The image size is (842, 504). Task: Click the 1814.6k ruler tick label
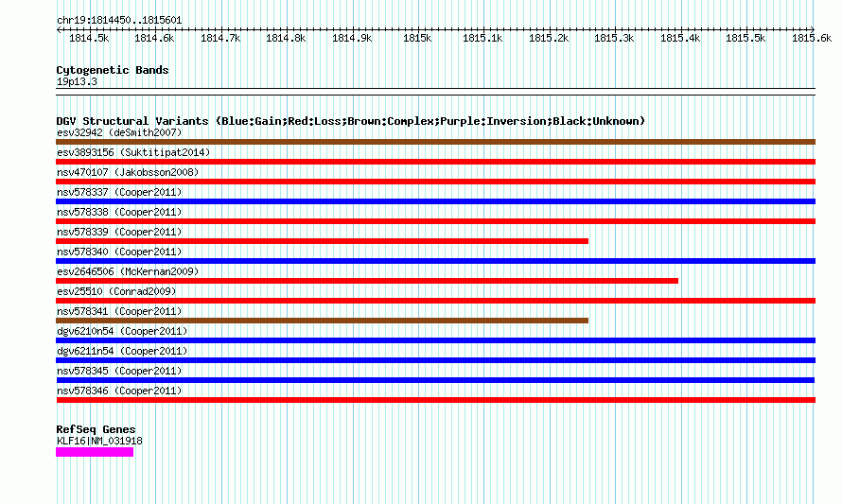(154, 38)
